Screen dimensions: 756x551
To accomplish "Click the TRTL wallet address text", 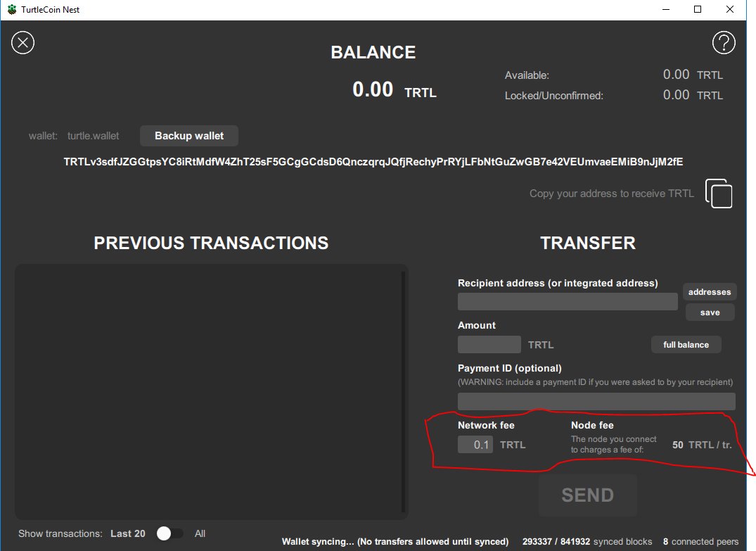I will (x=373, y=162).
